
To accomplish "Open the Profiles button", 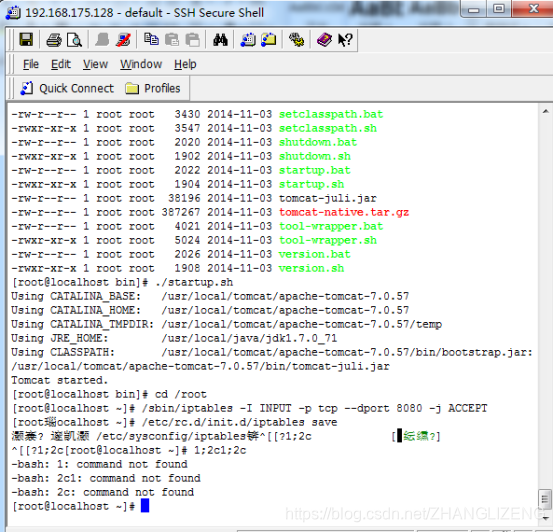I will pyautogui.click(x=153, y=88).
